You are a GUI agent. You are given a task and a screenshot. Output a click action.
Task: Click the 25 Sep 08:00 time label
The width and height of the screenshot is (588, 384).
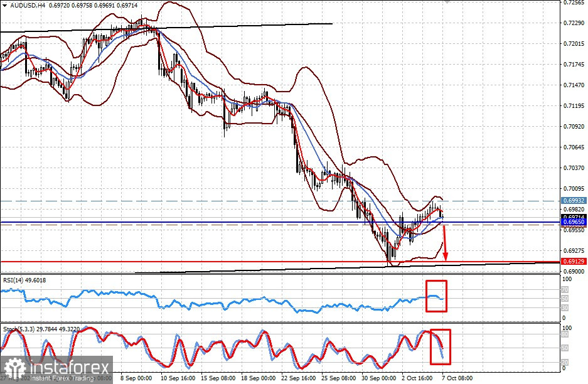pyautogui.click(x=339, y=378)
